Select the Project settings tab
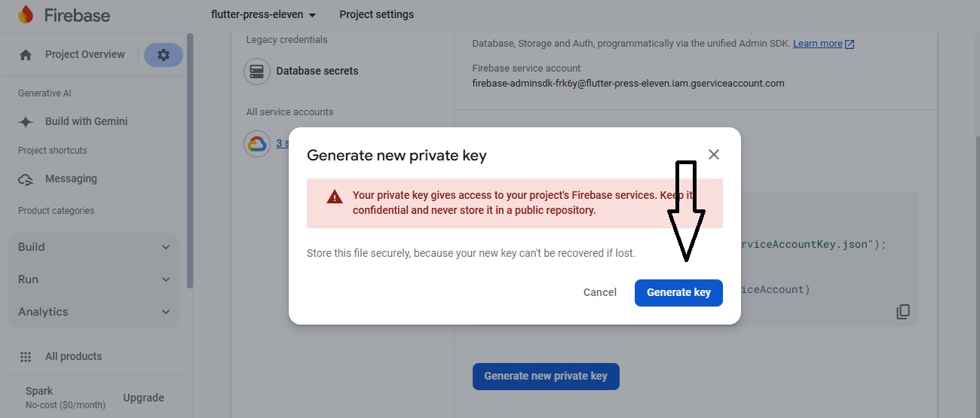 pyautogui.click(x=376, y=14)
